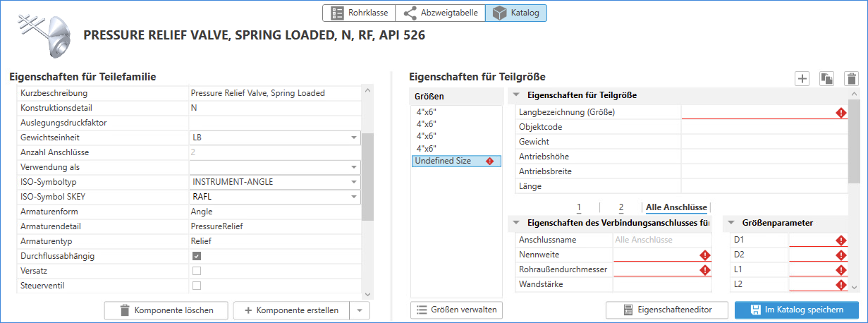Select connection tab 2
The image size is (868, 323).
(621, 207)
